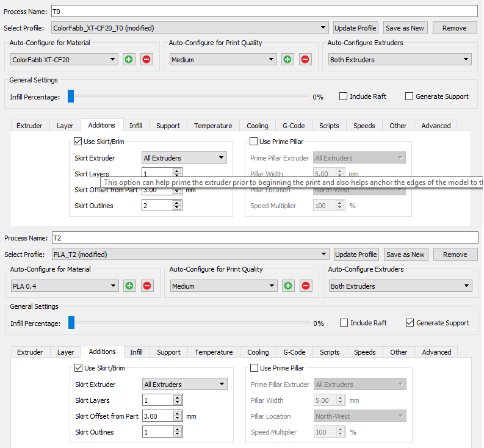Open T0 Both Extruders dropdown

400,59
